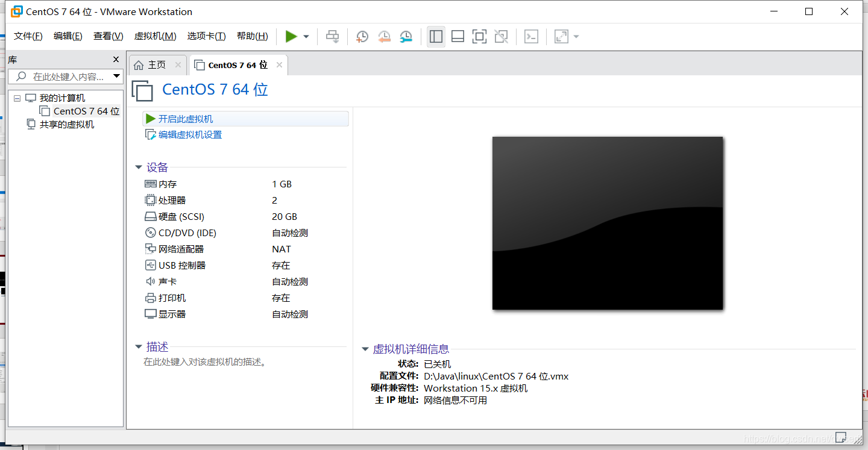The height and width of the screenshot is (450, 868).
Task: Open the snapshot manager wrench-clock icon
Action: tap(406, 37)
